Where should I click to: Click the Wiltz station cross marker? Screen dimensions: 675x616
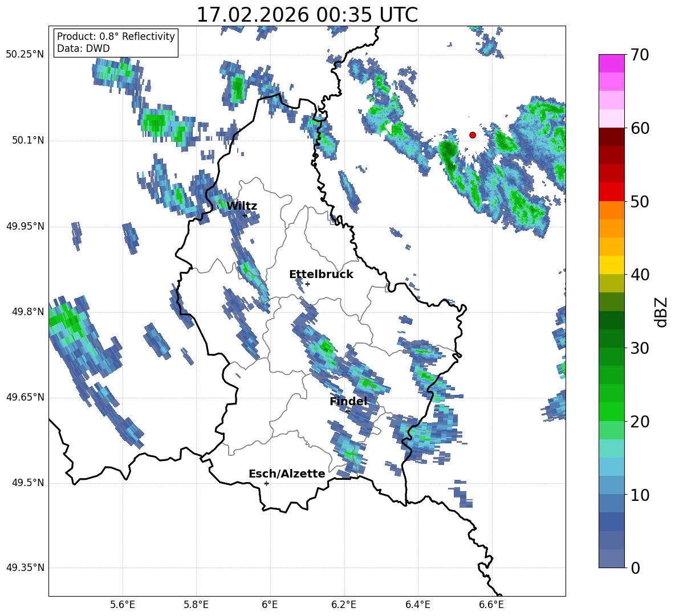(x=245, y=215)
